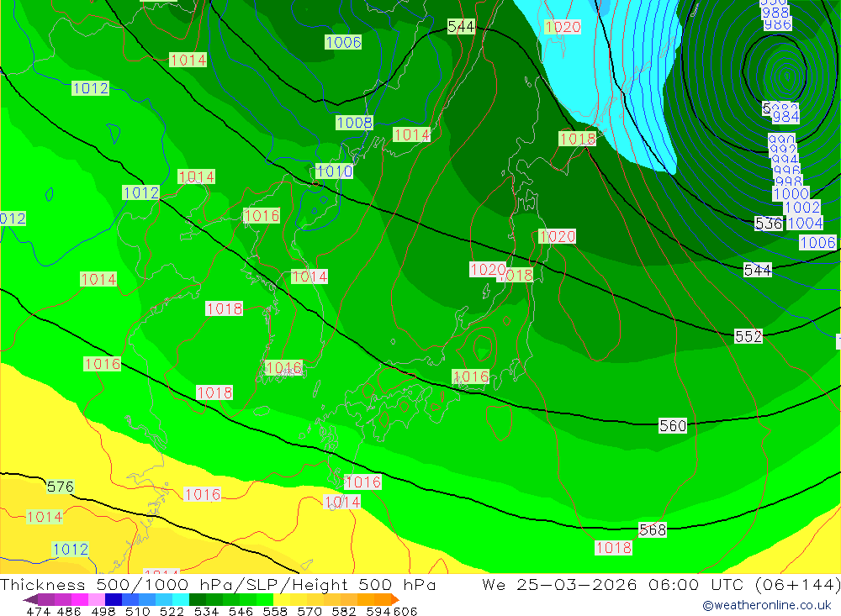Screen dimensions: 841x616
Task: Click the darkest green swatch in the legend
Action: click(x=198, y=599)
